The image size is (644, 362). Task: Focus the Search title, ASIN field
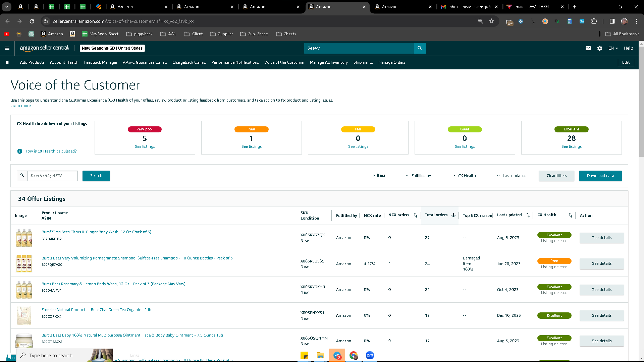52,176
